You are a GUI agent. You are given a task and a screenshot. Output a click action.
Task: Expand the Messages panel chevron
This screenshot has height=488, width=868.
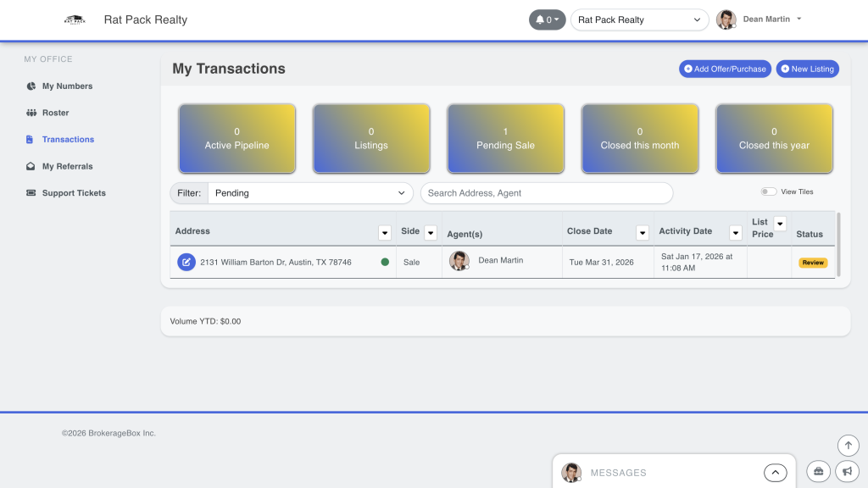pyautogui.click(x=775, y=473)
